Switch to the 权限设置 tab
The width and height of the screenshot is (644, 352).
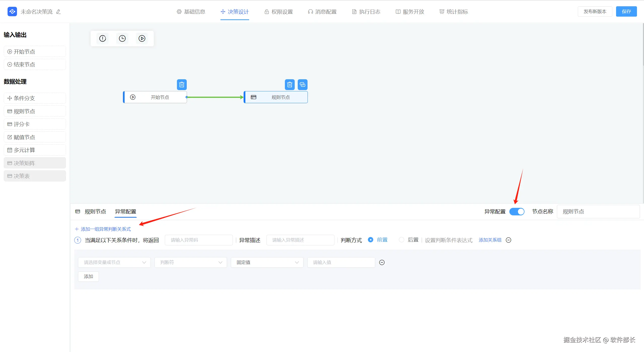click(x=279, y=12)
